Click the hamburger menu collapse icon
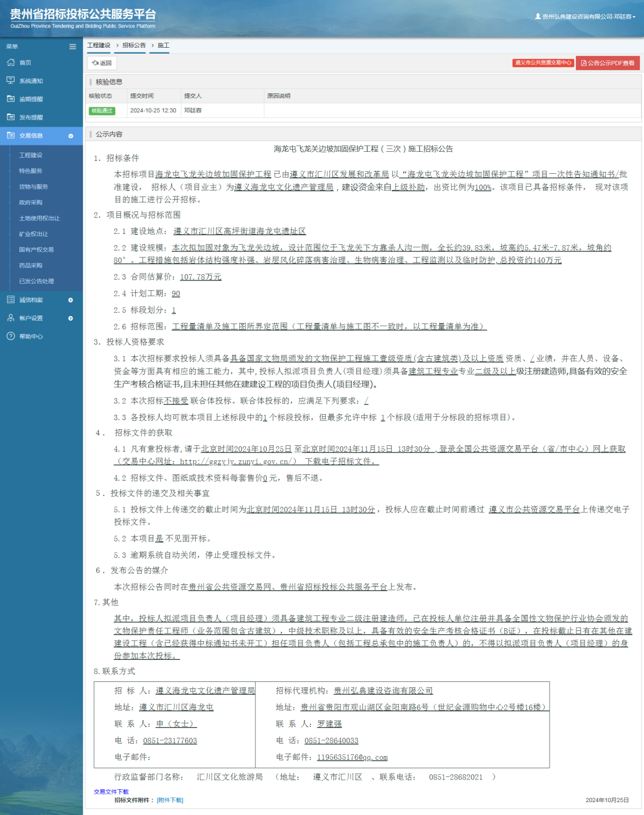 [x=72, y=47]
